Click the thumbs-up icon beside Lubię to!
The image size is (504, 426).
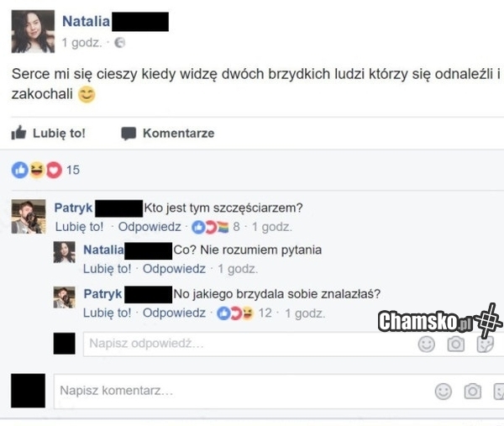pyautogui.click(x=18, y=133)
